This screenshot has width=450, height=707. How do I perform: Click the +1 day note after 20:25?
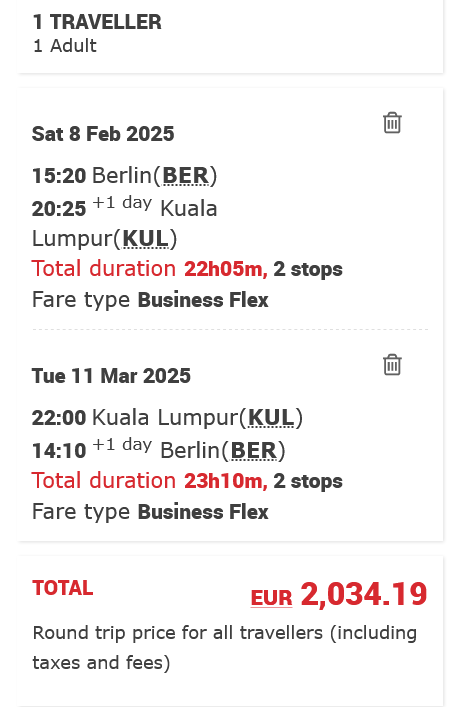pyautogui.click(x=122, y=203)
